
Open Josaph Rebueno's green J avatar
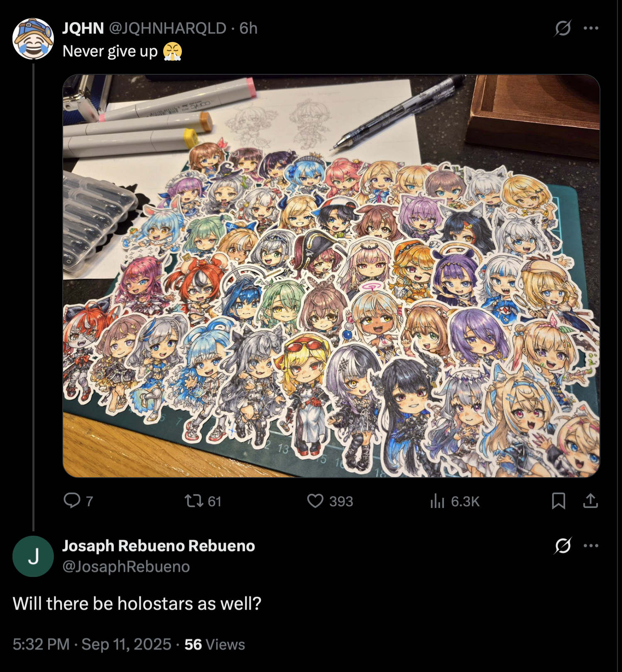pos(33,556)
